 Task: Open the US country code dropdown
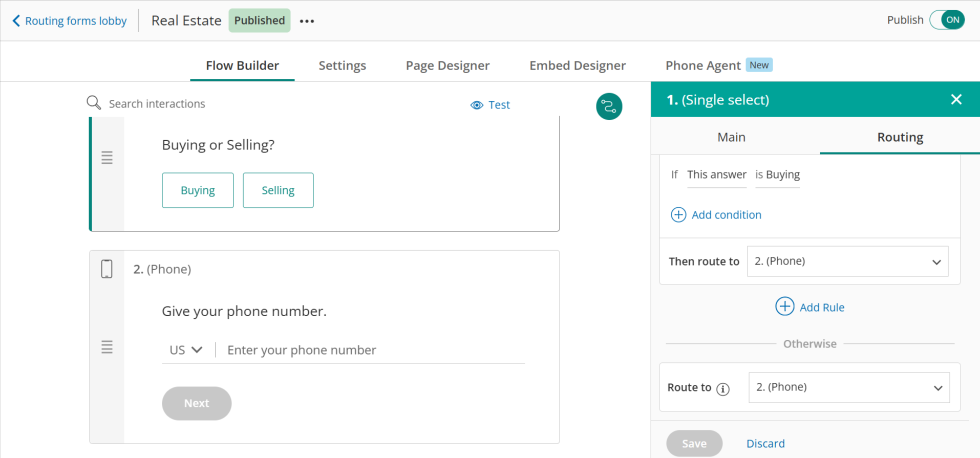coord(186,350)
